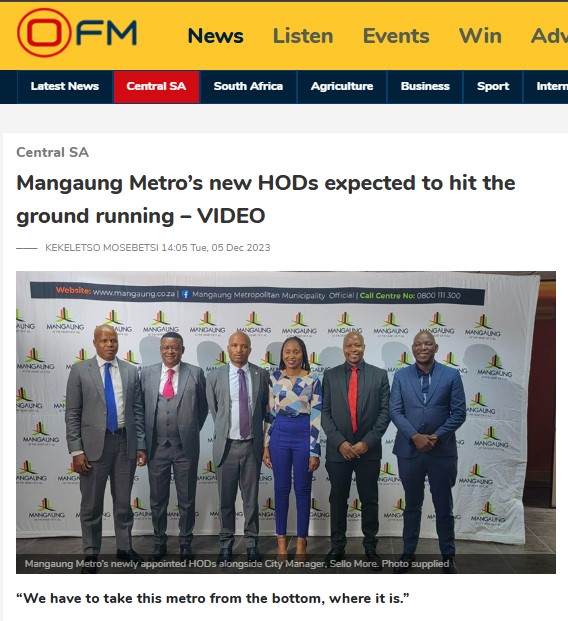Open the partially visible Adv menu item
This screenshot has height=621, width=568.
point(549,36)
